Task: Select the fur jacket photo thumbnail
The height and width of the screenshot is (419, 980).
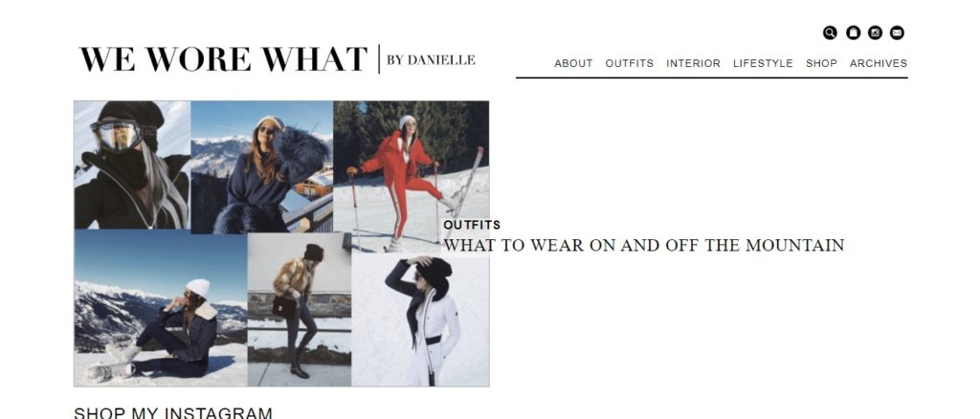Action: (300, 310)
